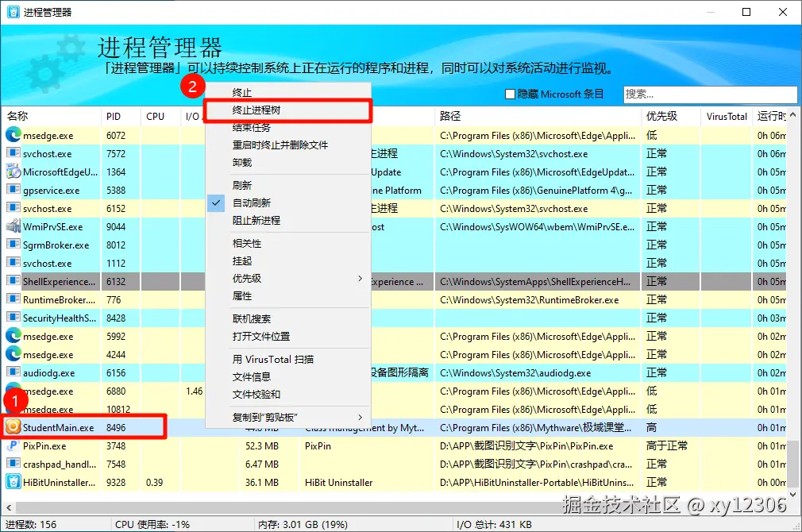Click svchost.exe icon in row PID 6152
This screenshot has width=802, height=532.
click(x=13, y=208)
